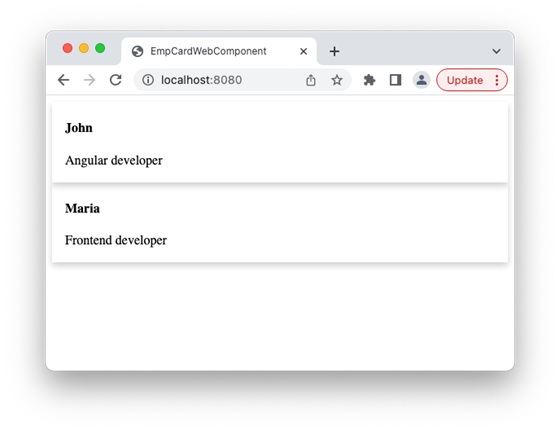Image resolution: width=560 pixels, height=431 pixels.
Task: Open a new tab with plus button
Action: pyautogui.click(x=334, y=51)
